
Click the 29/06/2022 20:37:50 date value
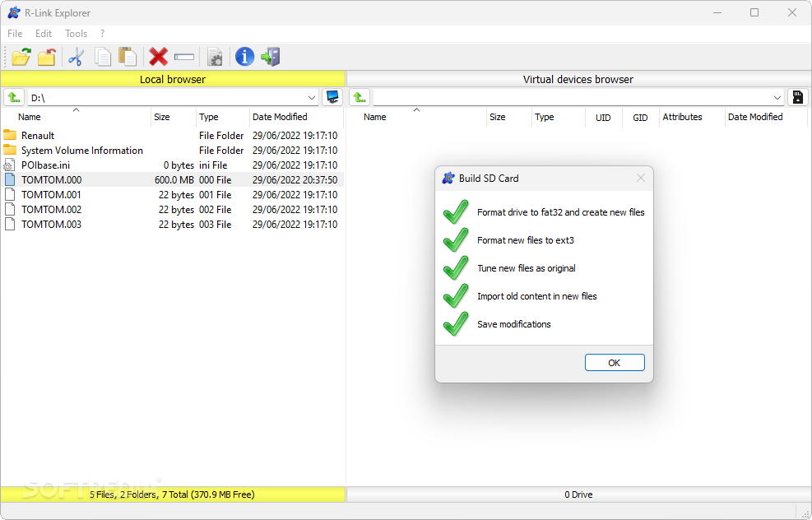coord(295,179)
